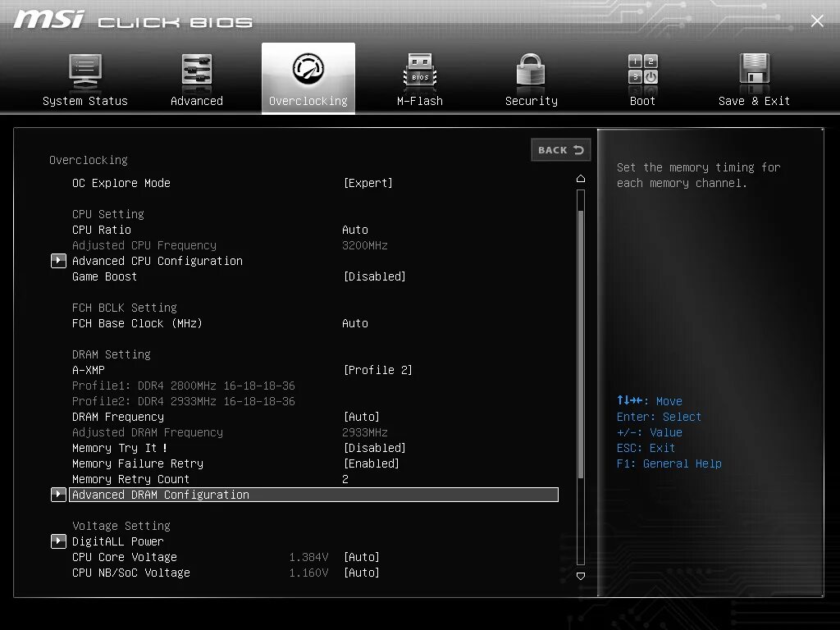The height and width of the screenshot is (630, 840).
Task: Select the DRAM Frequency row label
Action: [x=118, y=417]
